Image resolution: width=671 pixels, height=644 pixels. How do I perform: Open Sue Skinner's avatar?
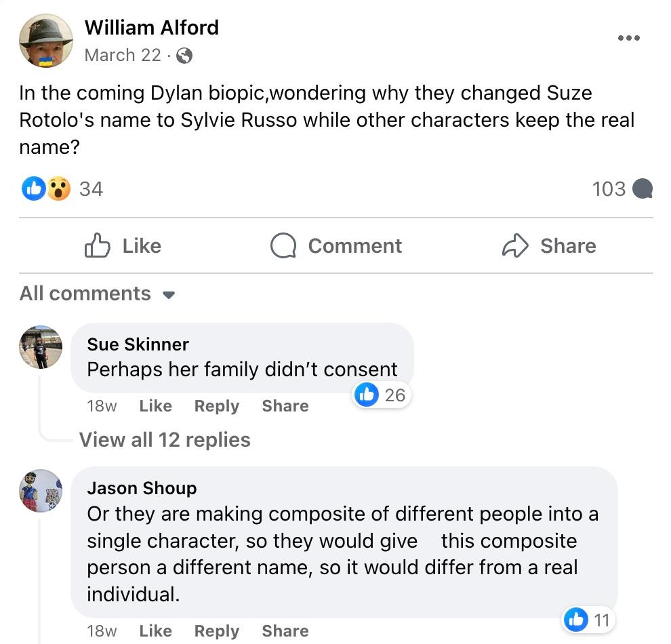41,346
